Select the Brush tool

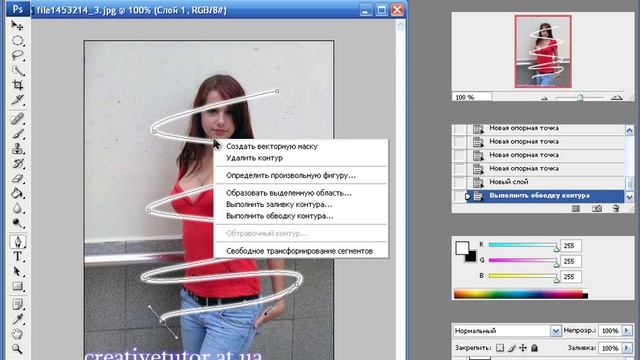17,133
